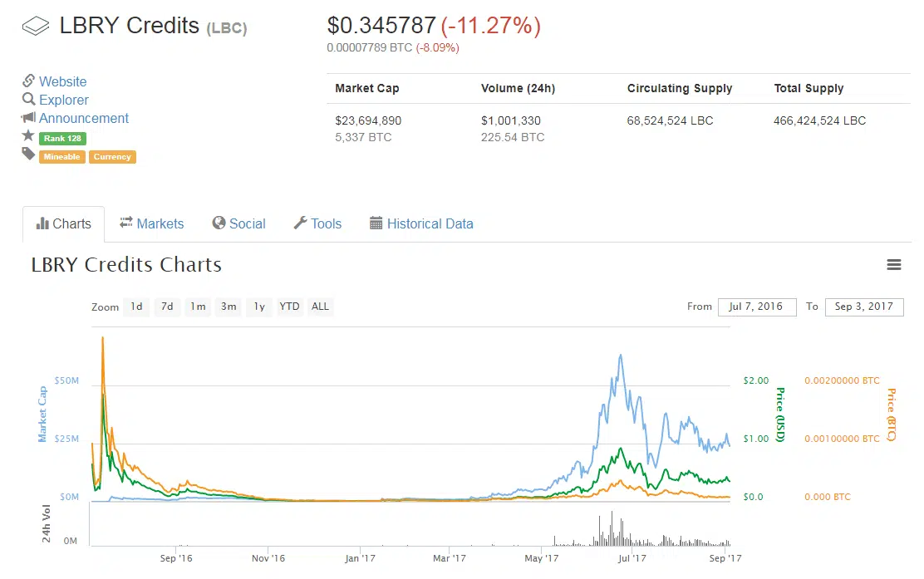
Task: Click the Circulating Supply column header
Action: pyautogui.click(x=680, y=88)
